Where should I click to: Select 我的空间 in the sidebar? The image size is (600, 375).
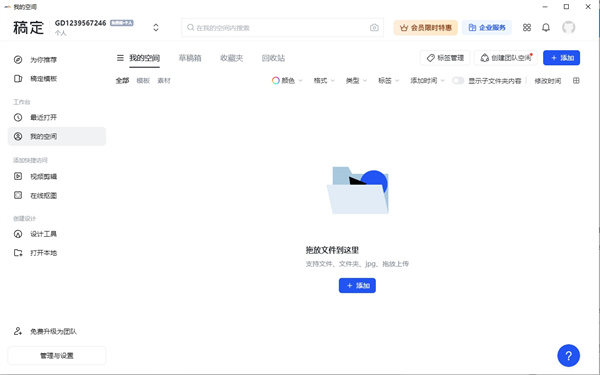[57, 136]
